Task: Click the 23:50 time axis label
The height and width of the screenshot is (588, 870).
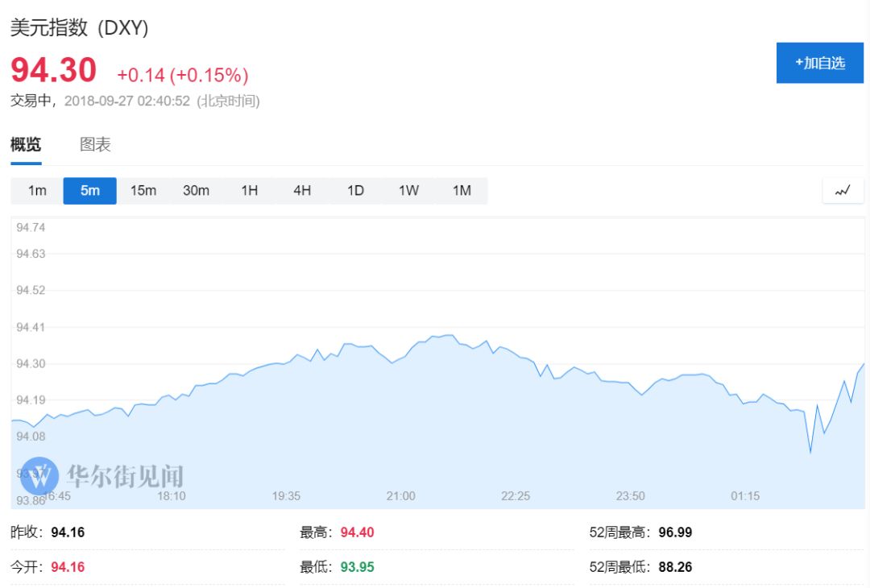Action: 630,496
